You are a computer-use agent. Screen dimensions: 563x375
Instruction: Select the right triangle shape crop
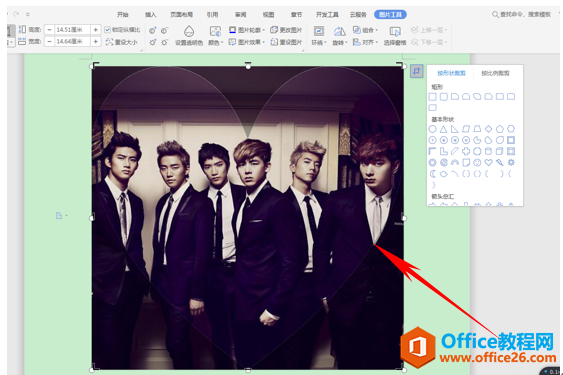tap(455, 129)
